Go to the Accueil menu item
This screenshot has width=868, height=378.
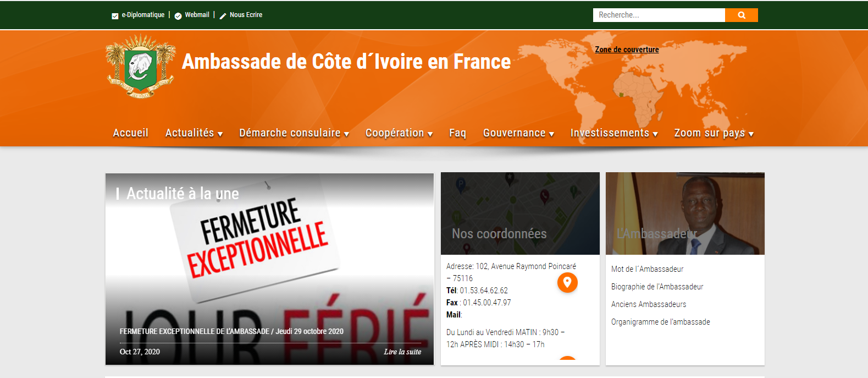130,133
